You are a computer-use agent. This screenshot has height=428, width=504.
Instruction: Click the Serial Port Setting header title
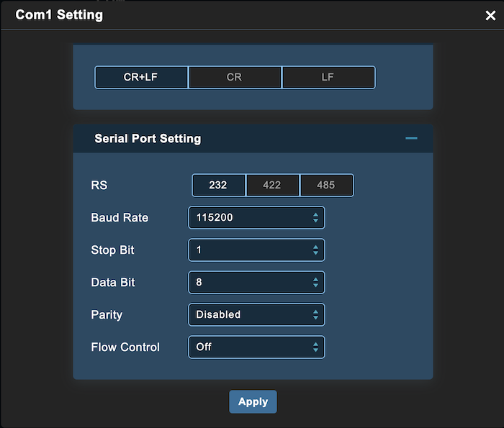click(x=148, y=139)
